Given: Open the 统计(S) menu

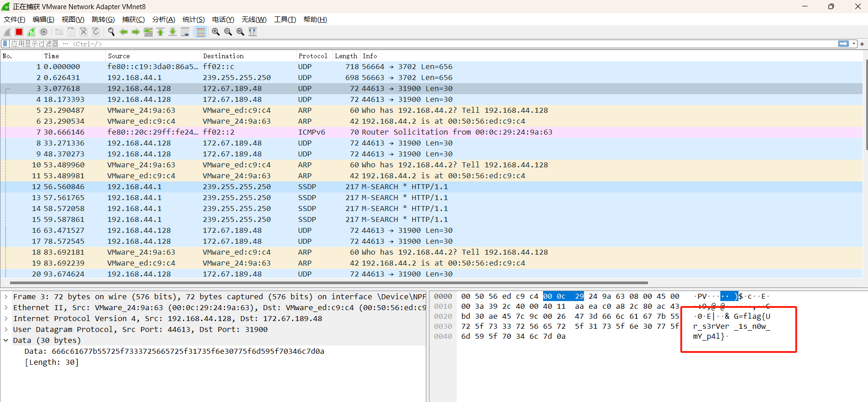Looking at the screenshot, I should 194,19.
